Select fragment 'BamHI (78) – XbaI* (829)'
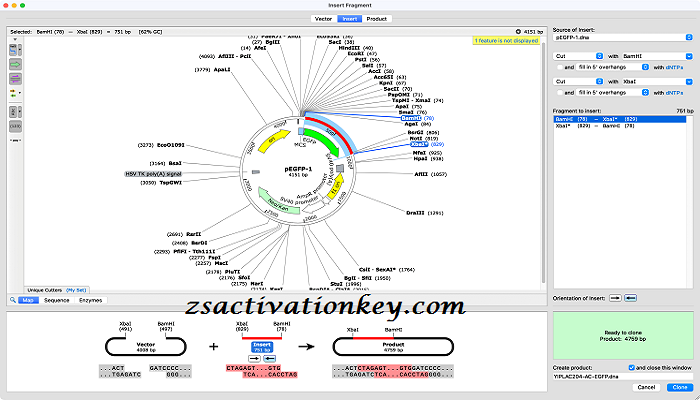The width and height of the screenshot is (700, 400). click(620, 119)
